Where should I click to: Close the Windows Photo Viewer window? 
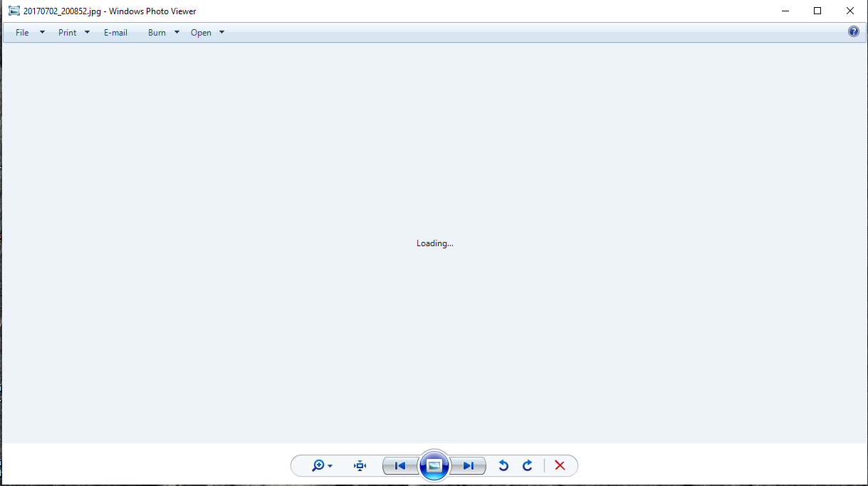point(850,11)
